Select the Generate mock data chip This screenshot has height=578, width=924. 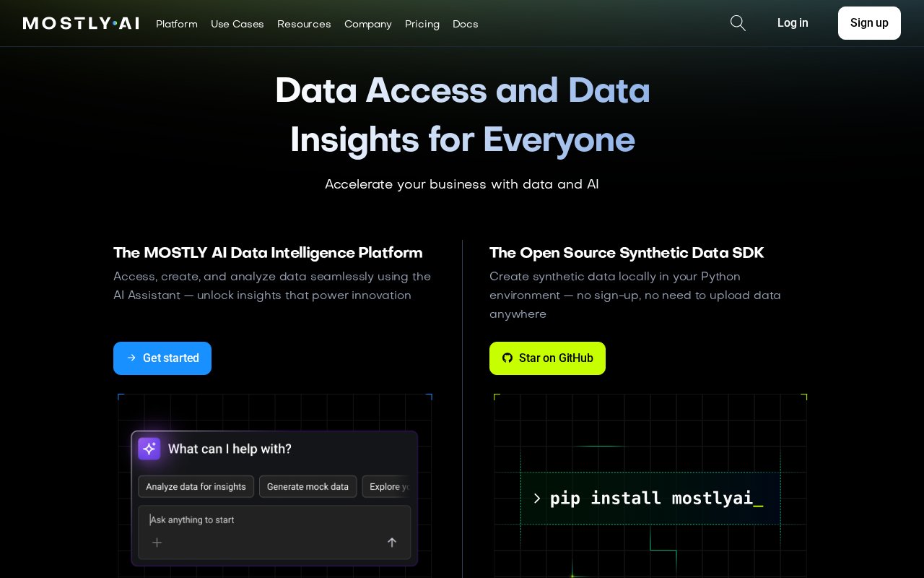pyautogui.click(x=308, y=487)
